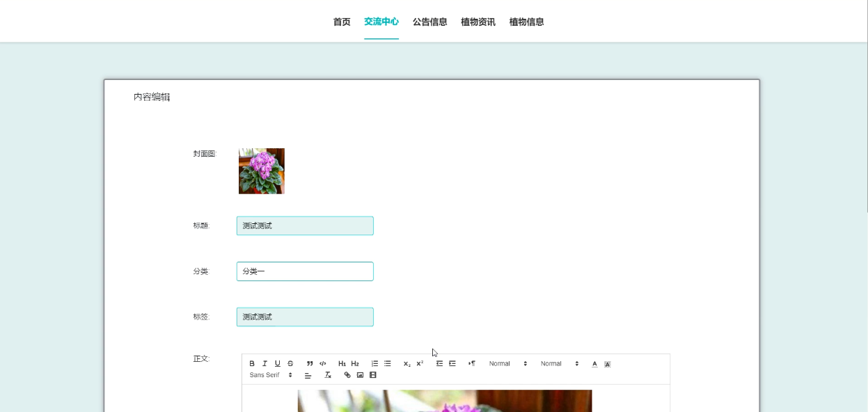Viewport: 868px width, 412px height.
Task: Open the text background color picker
Action: click(608, 363)
